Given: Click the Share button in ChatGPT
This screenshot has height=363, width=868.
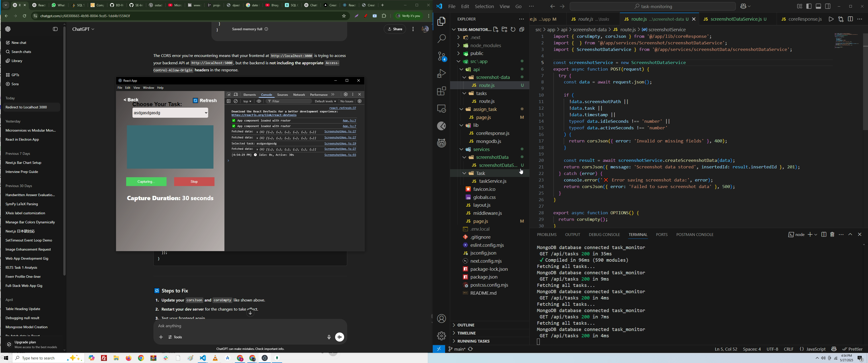Looking at the screenshot, I should tap(395, 29).
